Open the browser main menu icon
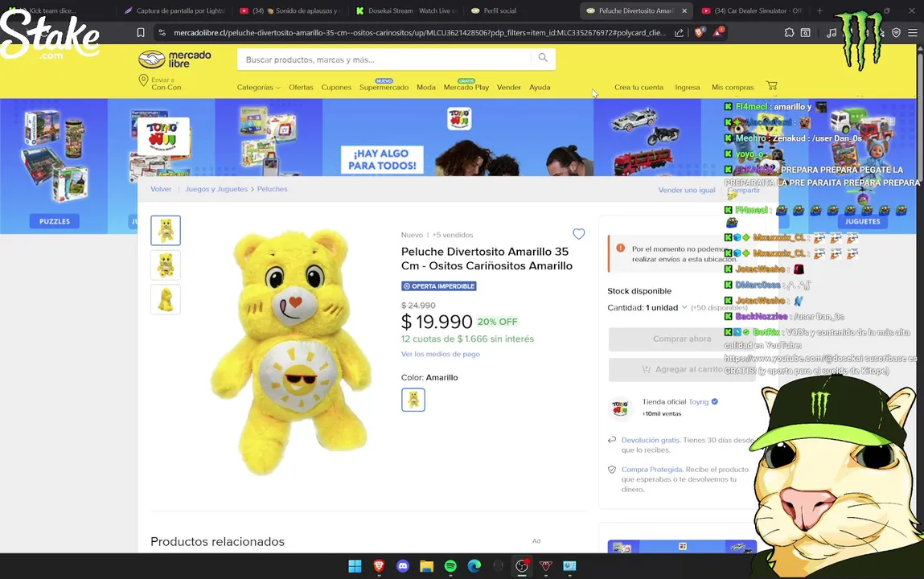The height and width of the screenshot is (579, 924). 912,33
